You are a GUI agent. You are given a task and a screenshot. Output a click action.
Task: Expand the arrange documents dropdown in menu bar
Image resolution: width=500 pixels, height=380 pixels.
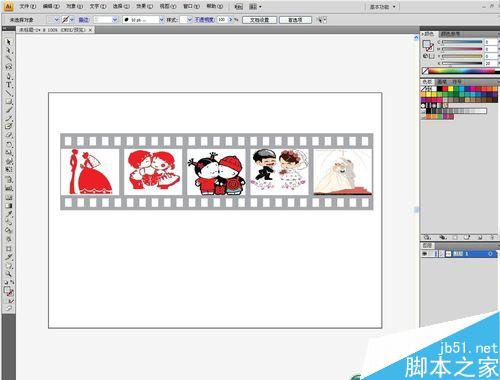coord(255,7)
